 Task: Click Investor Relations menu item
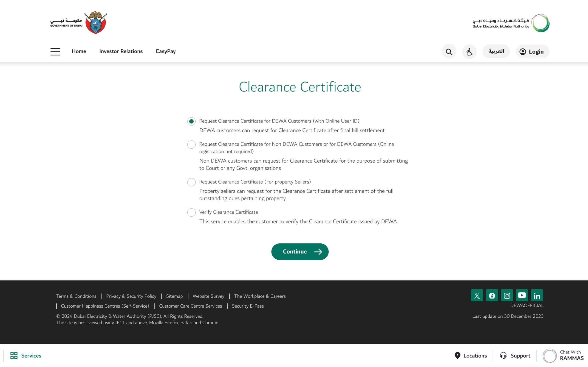[121, 51]
